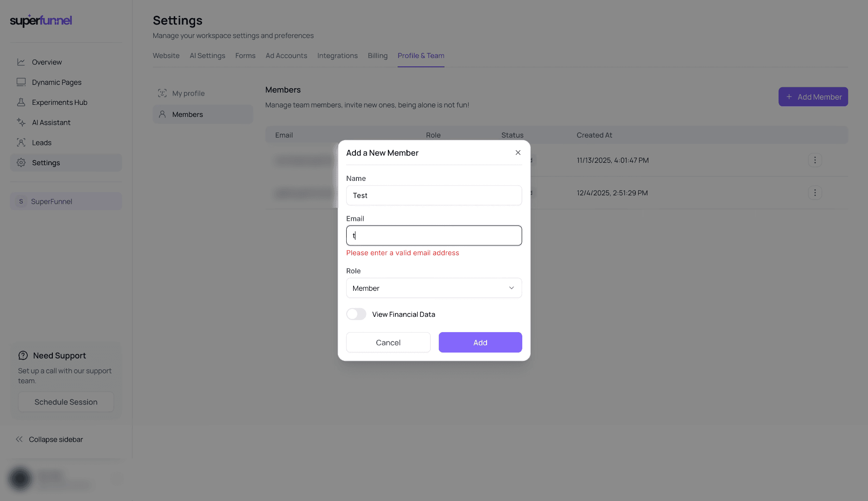The image size is (868, 501).
Task: Click the Schedule Session button
Action: click(66, 402)
